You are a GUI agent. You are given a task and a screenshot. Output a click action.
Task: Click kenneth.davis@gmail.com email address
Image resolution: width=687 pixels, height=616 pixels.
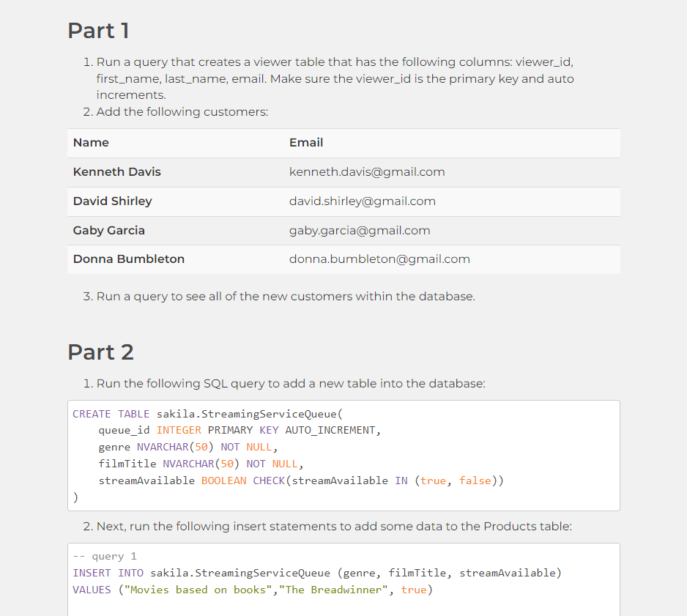[x=367, y=171]
